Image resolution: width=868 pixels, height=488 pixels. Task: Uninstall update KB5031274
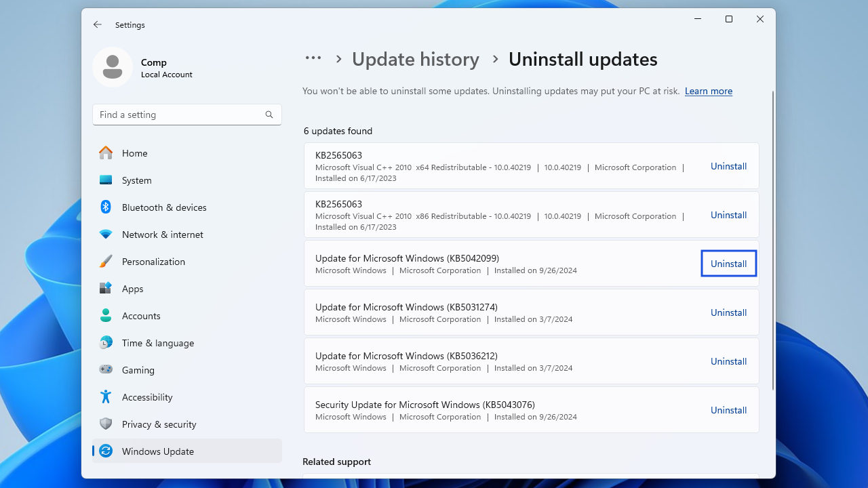tap(729, 312)
